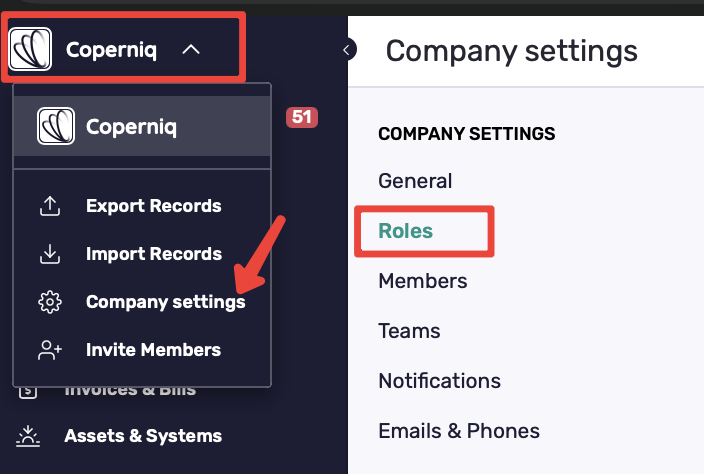Go to the Roles settings section
Screen dimensions: 704x474
click(x=405, y=231)
